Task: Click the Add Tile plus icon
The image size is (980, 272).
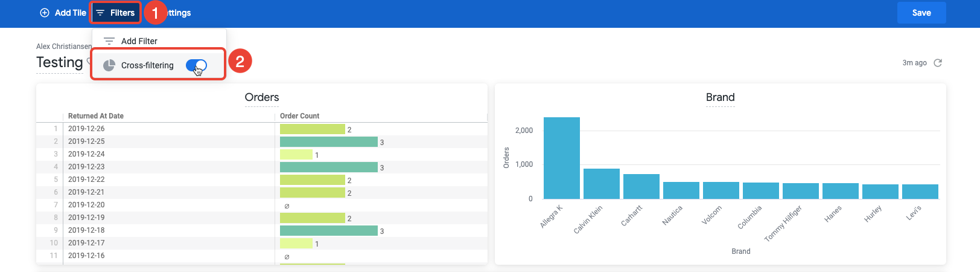Action: point(45,13)
